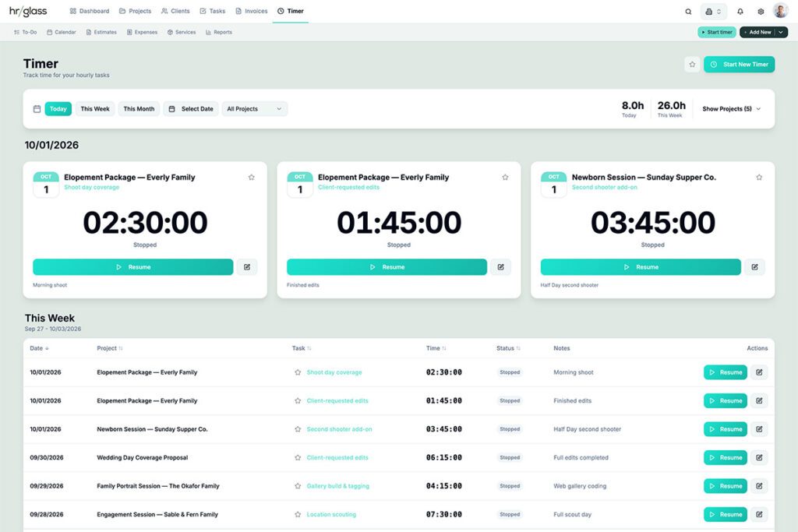
Task: Edit the Half Day second shooter row
Action: click(759, 429)
